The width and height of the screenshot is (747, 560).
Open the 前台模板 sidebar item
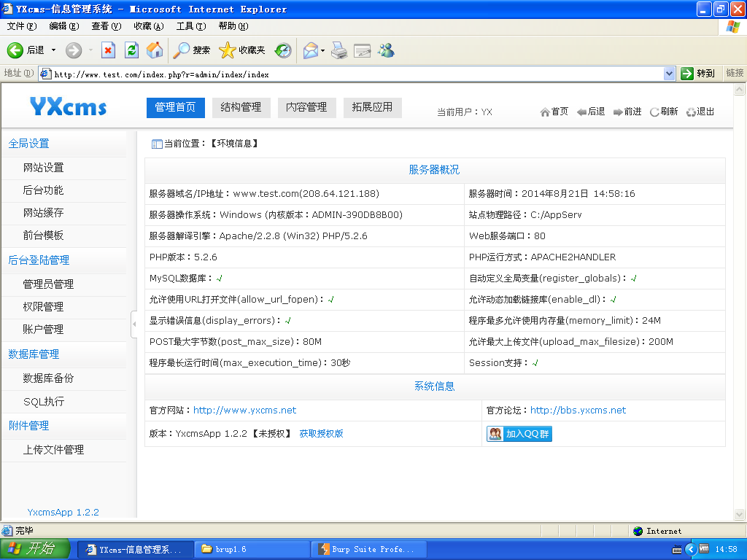click(43, 236)
